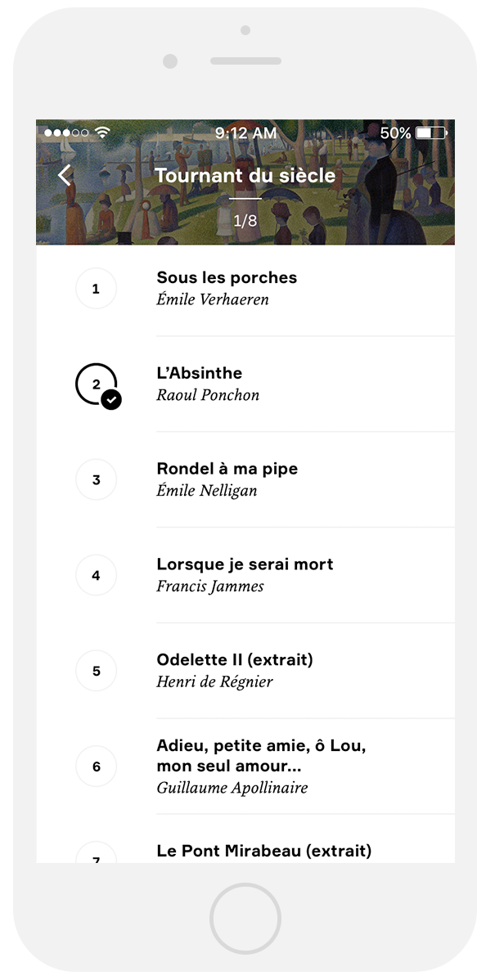Select the number 4 circle icon
This screenshot has height=980, width=486.
coord(97,576)
